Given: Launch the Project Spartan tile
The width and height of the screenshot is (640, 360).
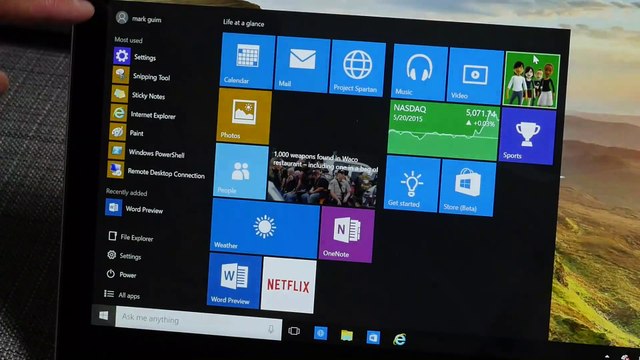Looking at the screenshot, I should pyautogui.click(x=358, y=69).
